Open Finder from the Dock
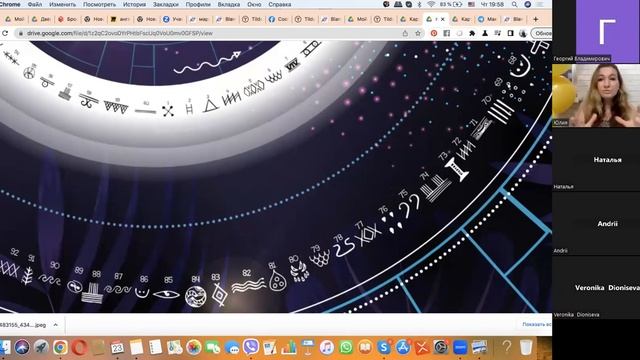 click(x=5, y=347)
